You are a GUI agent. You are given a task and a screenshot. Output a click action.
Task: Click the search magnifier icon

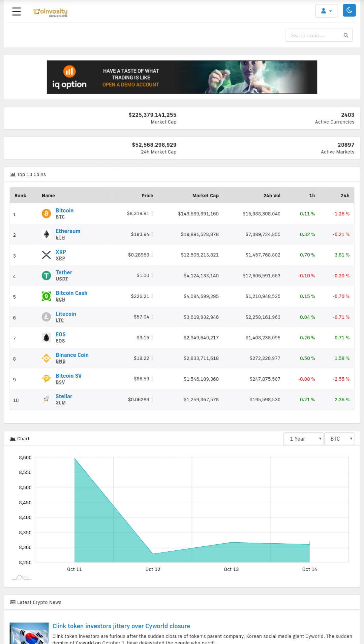pyautogui.click(x=346, y=35)
